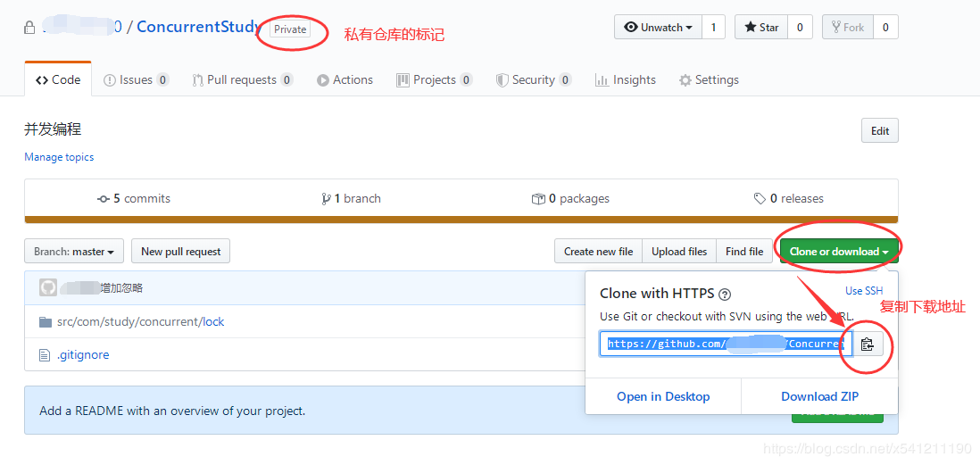Click the Private label badge
The image size is (980, 465).
click(290, 29)
